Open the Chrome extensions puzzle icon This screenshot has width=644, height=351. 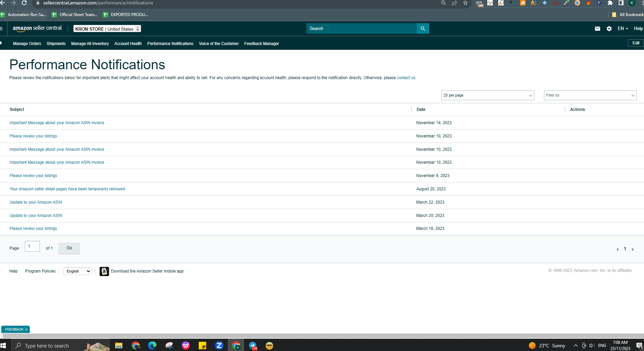click(x=610, y=3)
